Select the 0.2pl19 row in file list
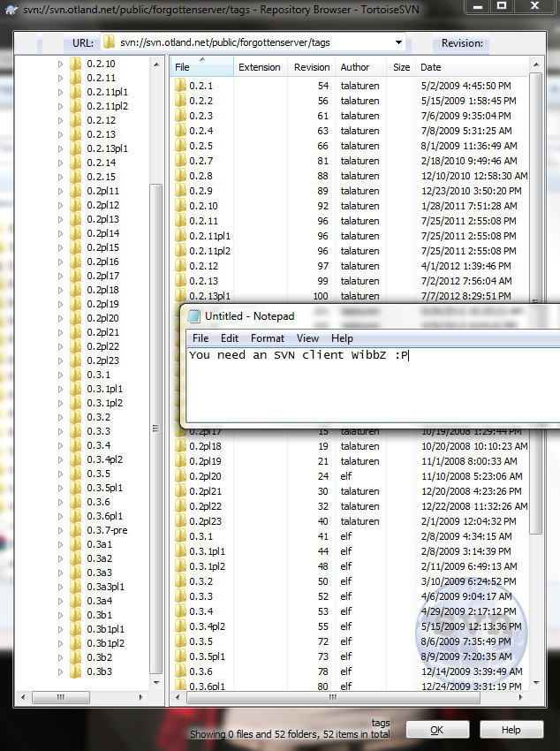This screenshot has width=560, height=751. pos(351,461)
